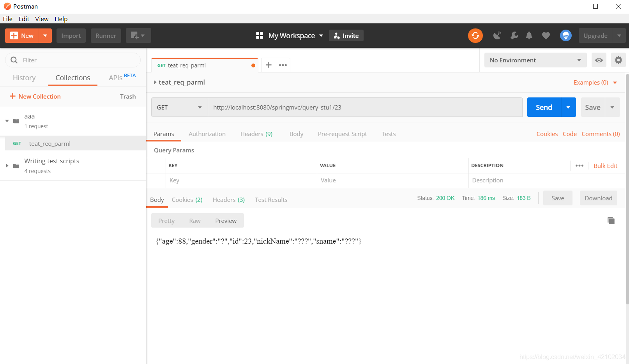Expand the Writing test scripts collection
This screenshot has height=364, width=629.
tap(7, 166)
